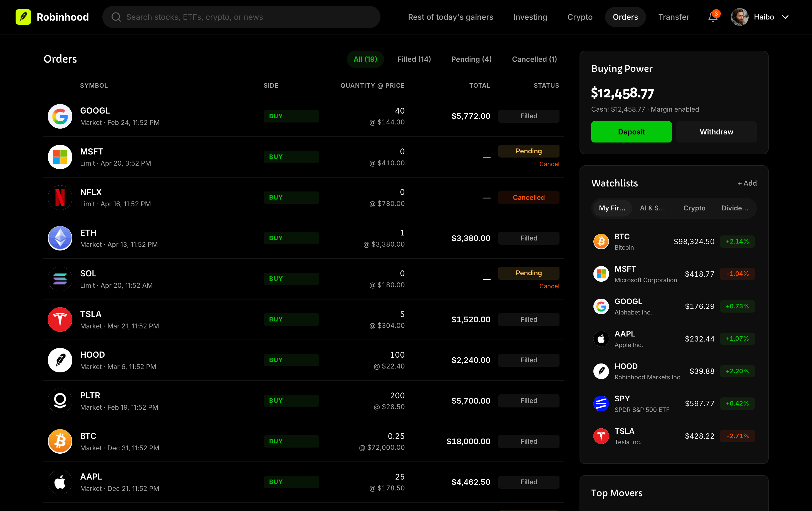Click the Alphabet icon in watchlist
The image size is (812, 511).
point(601,306)
